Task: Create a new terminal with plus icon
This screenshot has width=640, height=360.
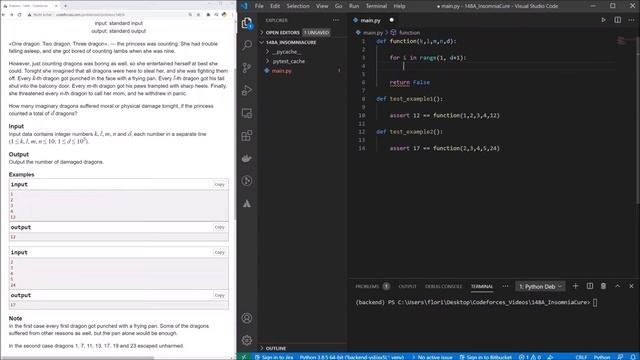Action: pyautogui.click(x=576, y=286)
